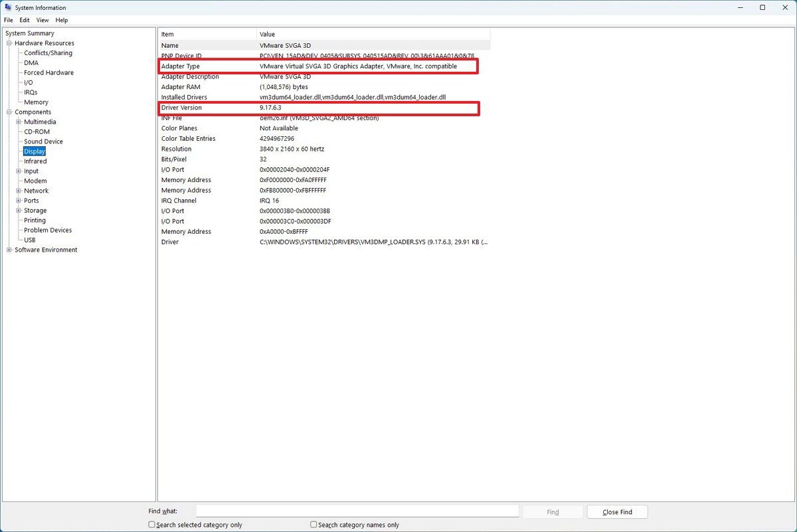
Task: Click inside the Find what field
Action: click(x=356, y=511)
